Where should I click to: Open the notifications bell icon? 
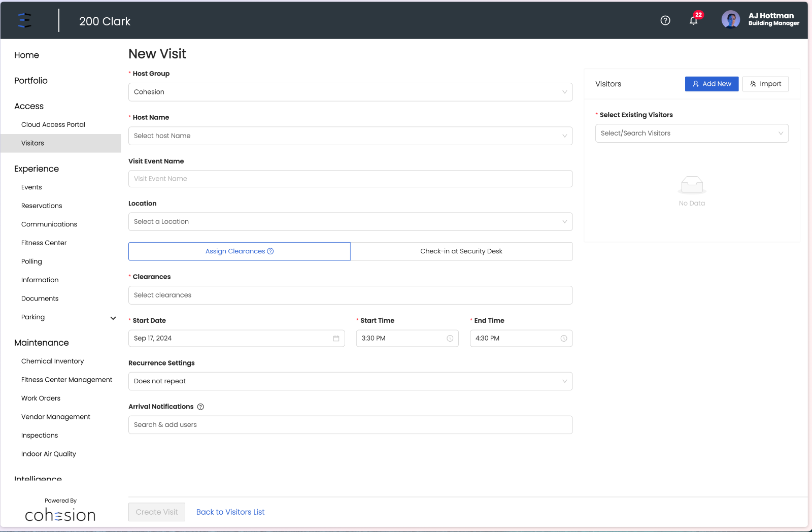tap(694, 20)
